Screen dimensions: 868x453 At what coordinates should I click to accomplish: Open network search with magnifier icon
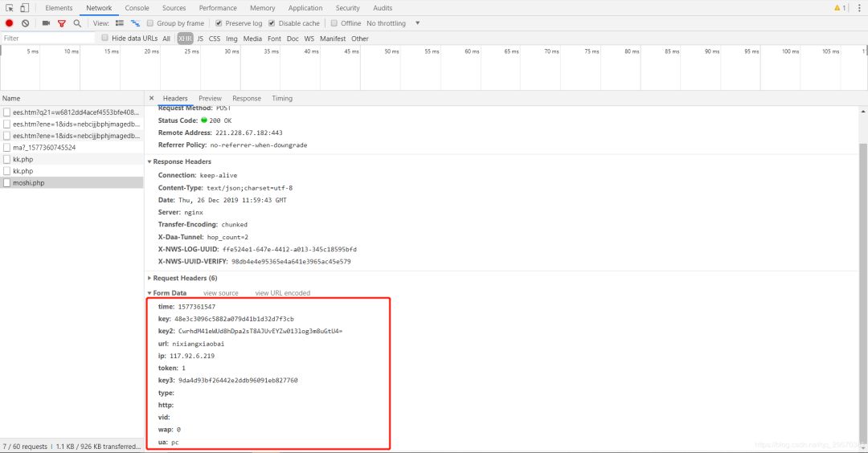click(x=77, y=23)
